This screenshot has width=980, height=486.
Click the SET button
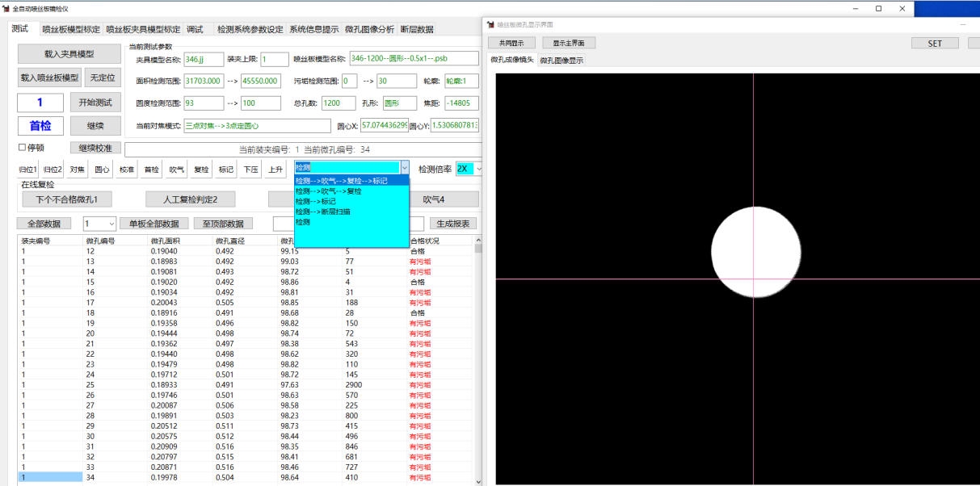935,44
